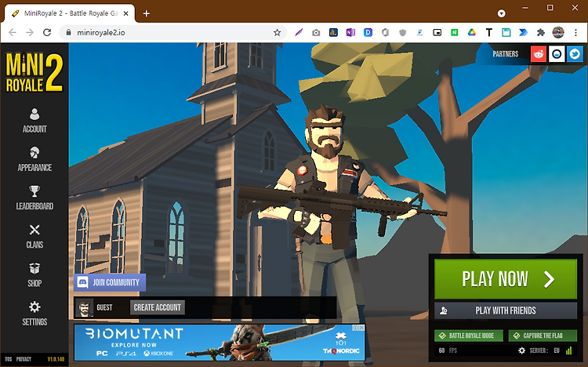Click the dark blue bar-chart extension icon
The image size is (588, 367).
[333, 33]
